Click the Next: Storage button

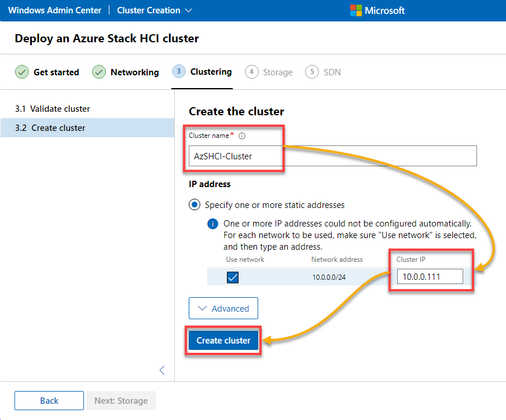121,401
